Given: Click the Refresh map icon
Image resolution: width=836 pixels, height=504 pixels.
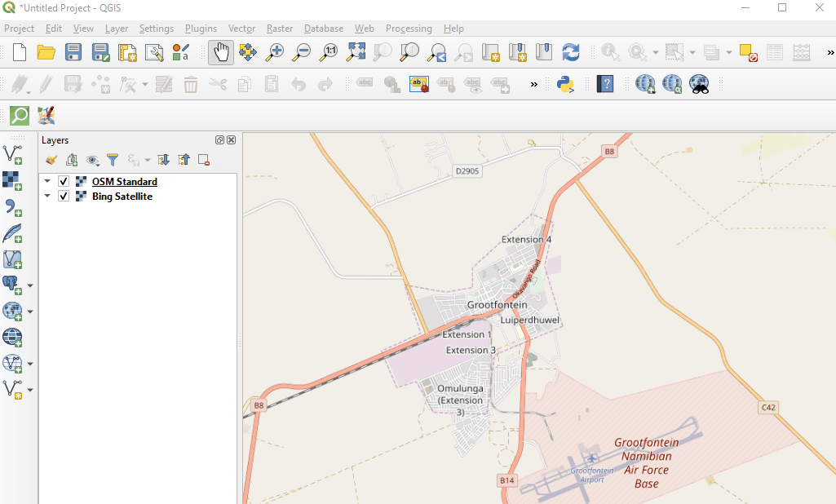Looking at the screenshot, I should click(x=571, y=52).
